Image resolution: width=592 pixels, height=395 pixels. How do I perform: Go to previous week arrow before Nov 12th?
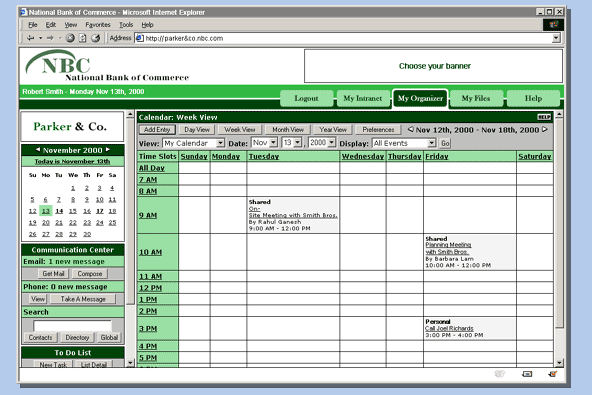[410, 130]
